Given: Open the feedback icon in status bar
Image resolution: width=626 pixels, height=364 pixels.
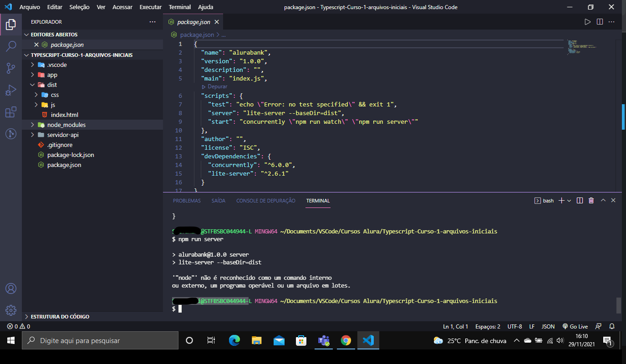Looking at the screenshot, I should (x=598, y=327).
